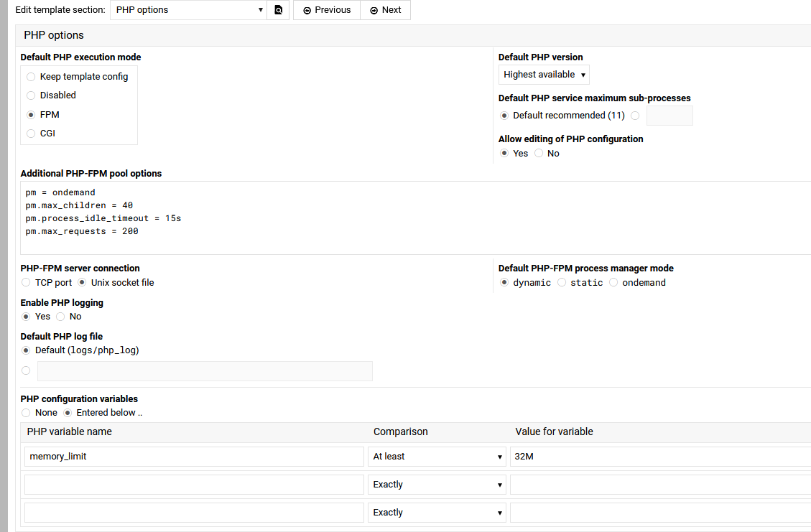Click the custom PHP log file path field
Viewport: 811px width, 532px height.
pyautogui.click(x=205, y=371)
